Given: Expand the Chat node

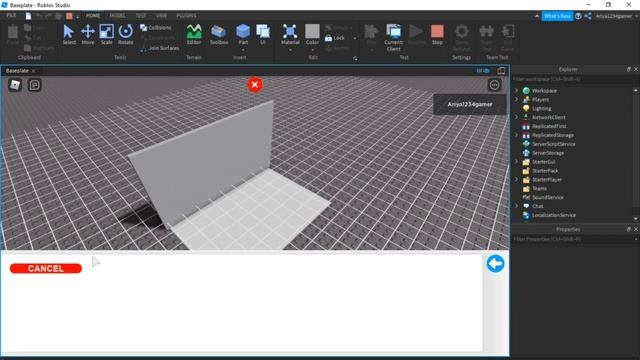Looking at the screenshot, I should 516,206.
